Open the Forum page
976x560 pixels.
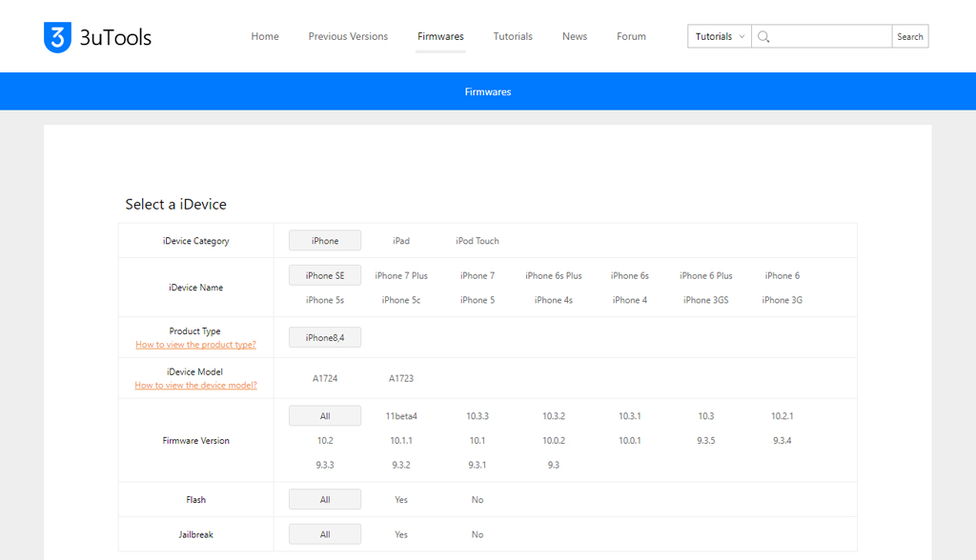click(631, 37)
